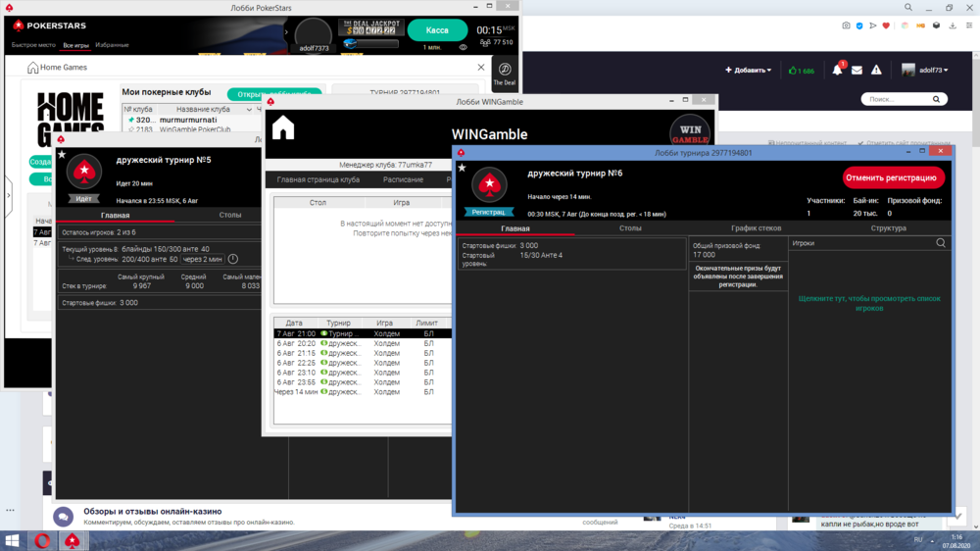Image resolution: width=980 pixels, height=551 pixels.
Task: Toggle balance visibility eye icon under Касса
Action: pyautogui.click(x=464, y=47)
